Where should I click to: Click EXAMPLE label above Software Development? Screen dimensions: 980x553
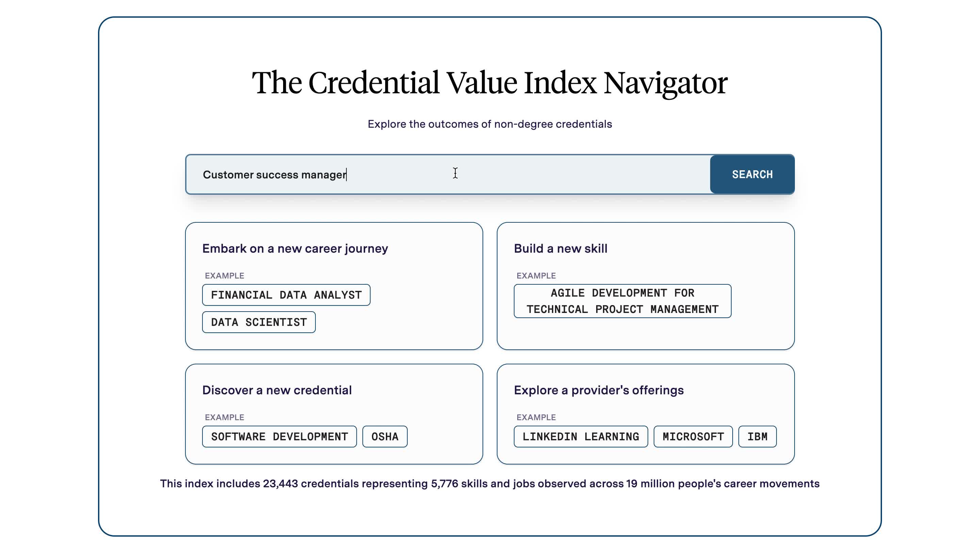[x=225, y=417]
